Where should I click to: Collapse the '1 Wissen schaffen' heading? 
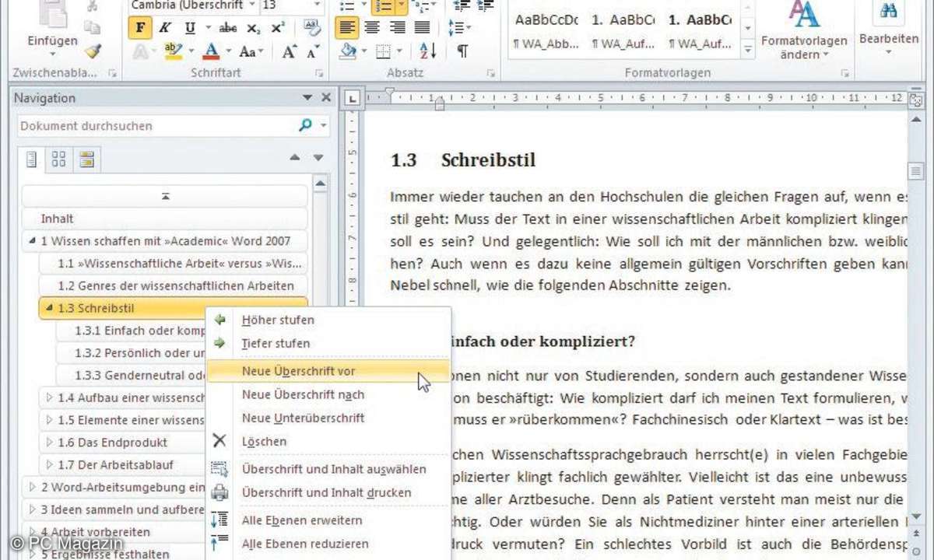pyautogui.click(x=33, y=242)
